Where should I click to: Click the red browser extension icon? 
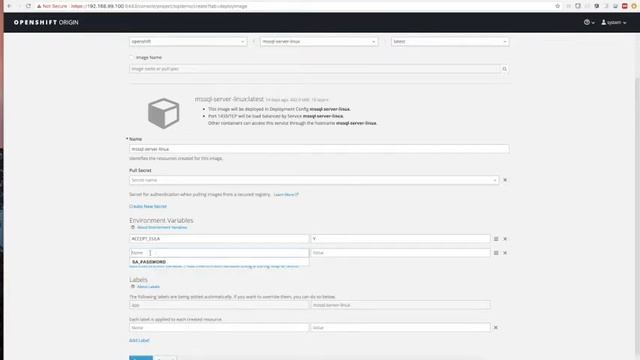coord(624,6)
